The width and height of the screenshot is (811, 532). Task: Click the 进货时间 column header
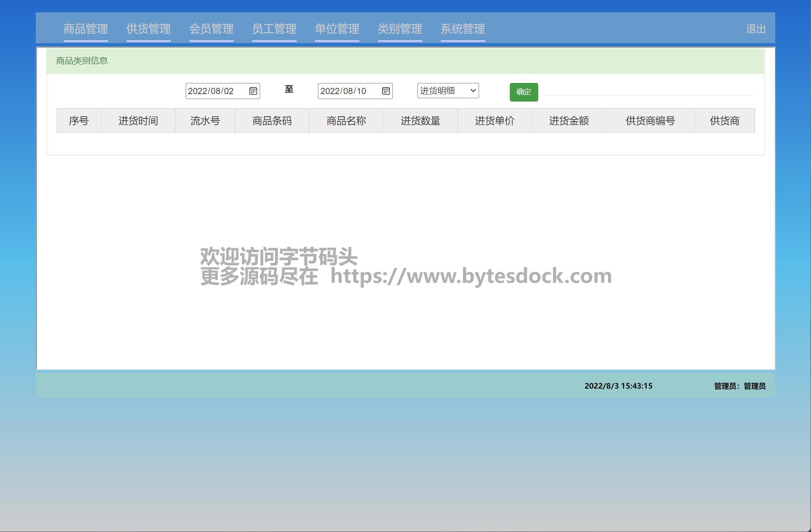[x=138, y=121]
